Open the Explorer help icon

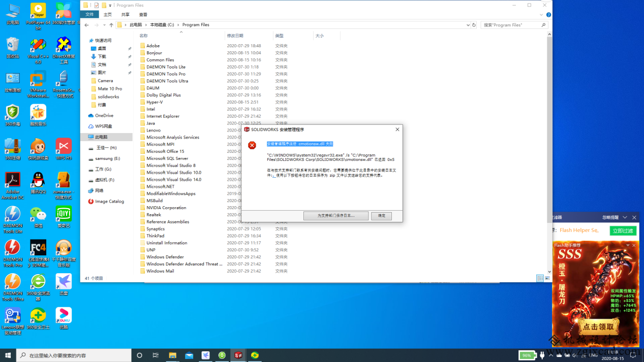pyautogui.click(x=548, y=15)
